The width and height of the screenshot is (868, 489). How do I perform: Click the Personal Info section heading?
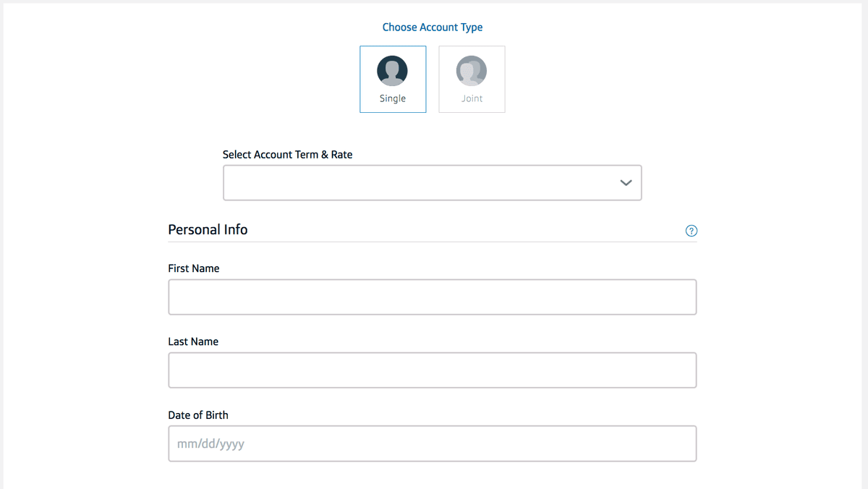pyautogui.click(x=208, y=229)
